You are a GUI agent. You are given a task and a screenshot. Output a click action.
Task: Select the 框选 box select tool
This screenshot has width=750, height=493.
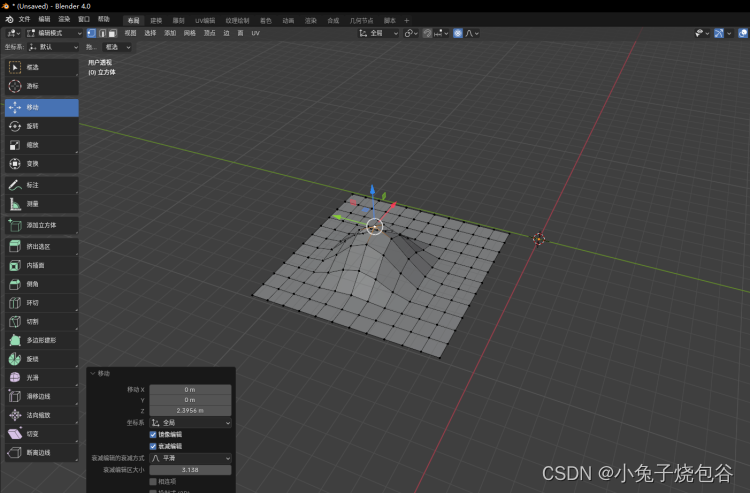[42, 67]
